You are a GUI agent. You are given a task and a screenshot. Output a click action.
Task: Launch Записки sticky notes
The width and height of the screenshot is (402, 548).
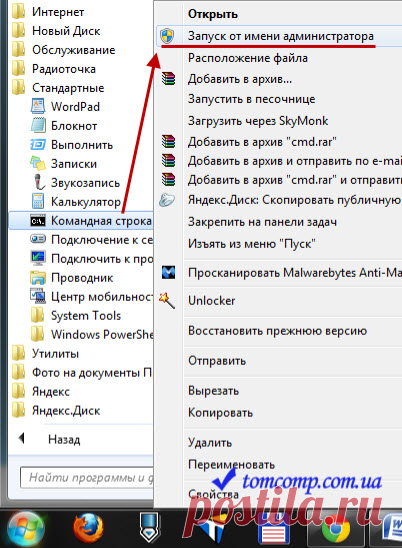64,164
